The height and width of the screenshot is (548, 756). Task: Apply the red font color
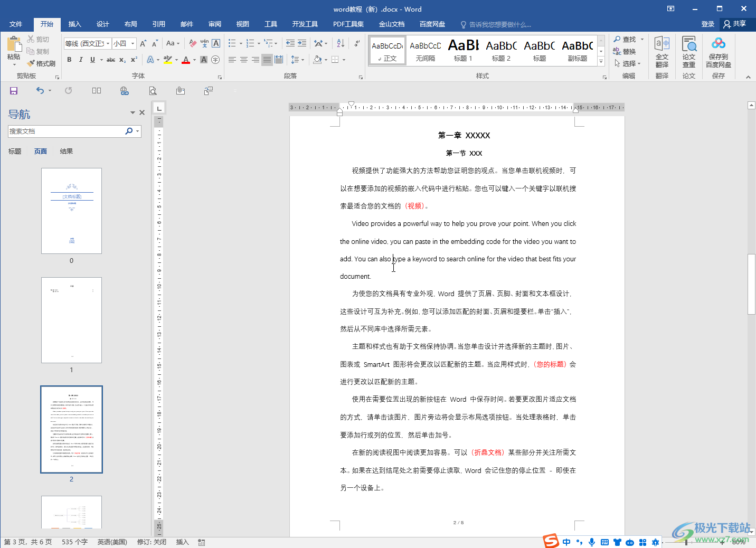tap(186, 60)
